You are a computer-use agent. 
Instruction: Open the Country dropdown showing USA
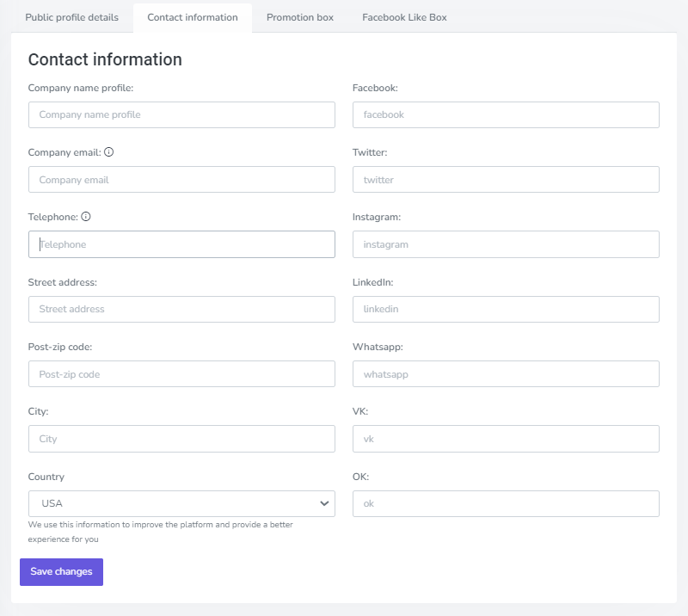181,503
